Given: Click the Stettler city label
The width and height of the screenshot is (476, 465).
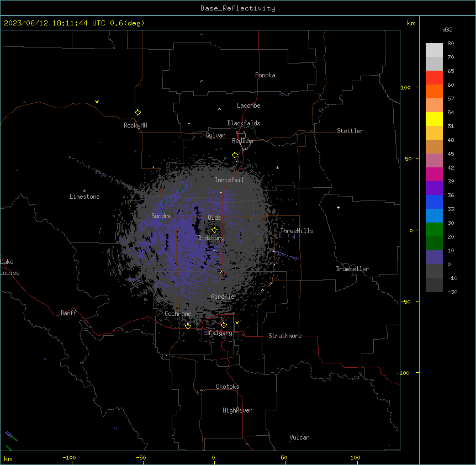Looking at the screenshot, I should 350,131.
